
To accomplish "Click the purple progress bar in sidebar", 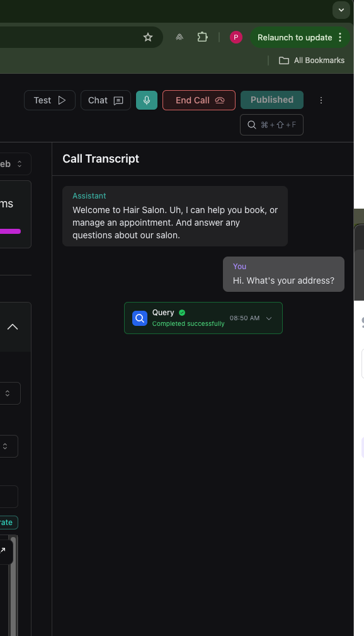I will (11, 231).
